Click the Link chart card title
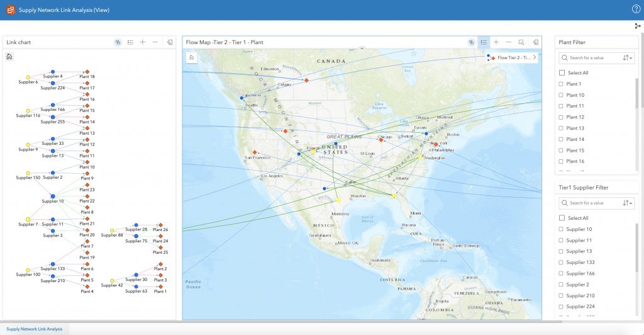The image size is (644, 335). pos(18,42)
